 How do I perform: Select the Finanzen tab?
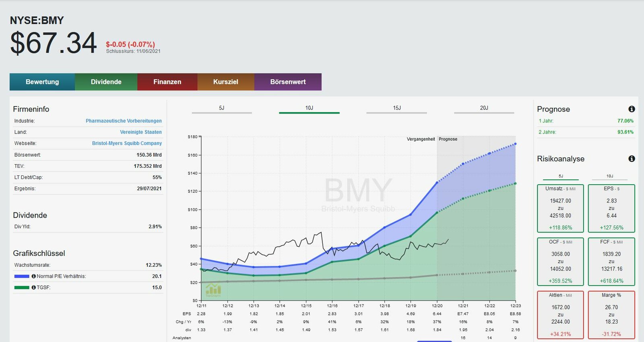pos(167,82)
